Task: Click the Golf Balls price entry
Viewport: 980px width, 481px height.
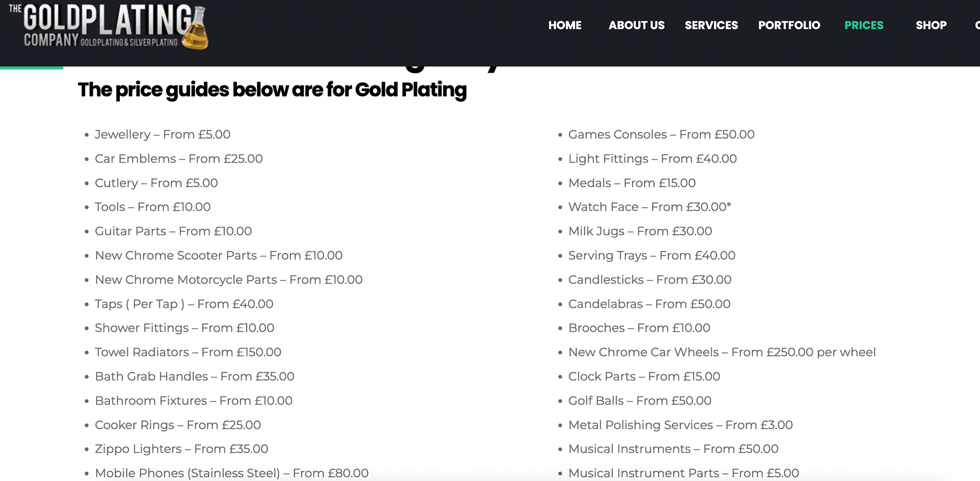Action: pos(640,401)
